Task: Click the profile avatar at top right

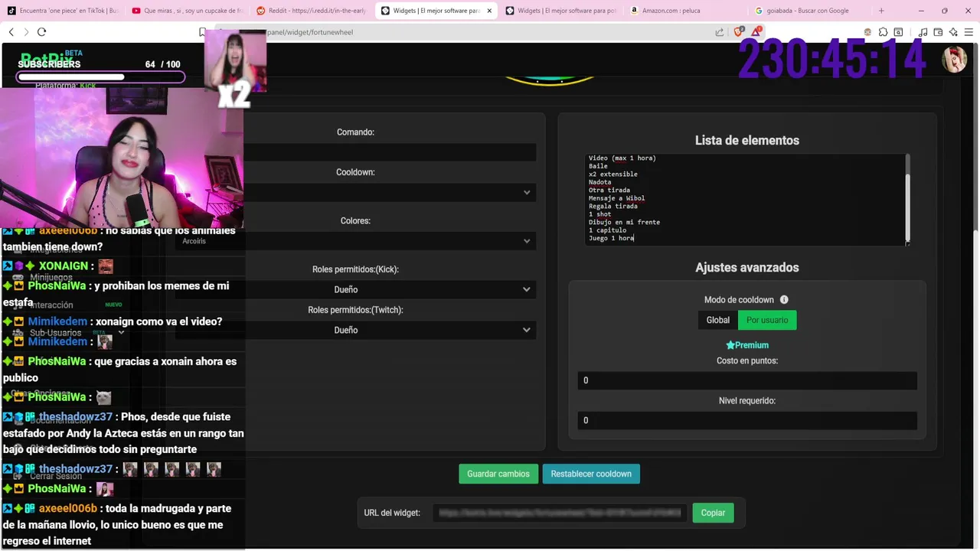Action: (x=954, y=60)
